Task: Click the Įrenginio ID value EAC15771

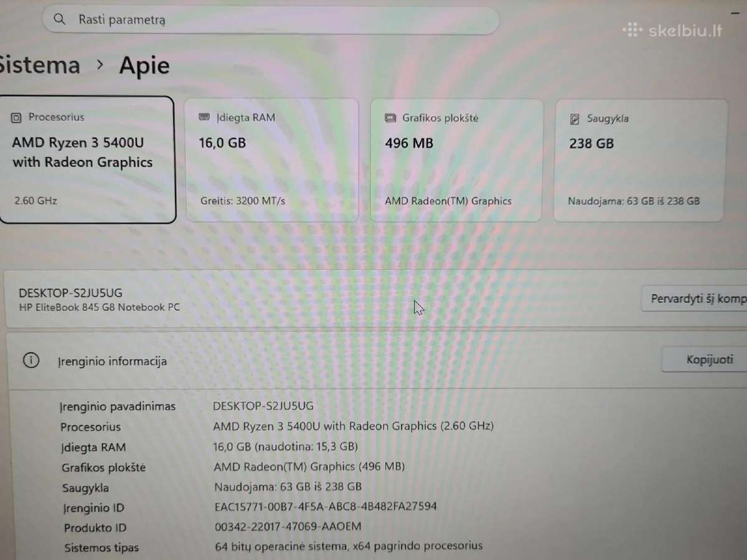Action: coord(326,506)
